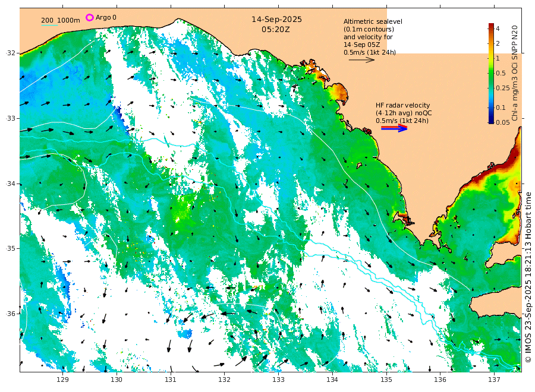The width and height of the screenshot is (535, 392).
Task: Click the (4-12h avg) noQC text
Action: click(404, 113)
